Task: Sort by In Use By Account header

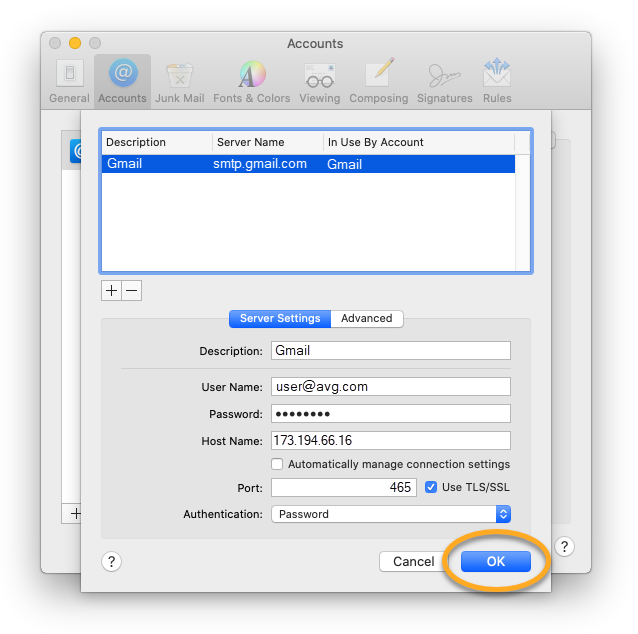Action: (x=419, y=142)
